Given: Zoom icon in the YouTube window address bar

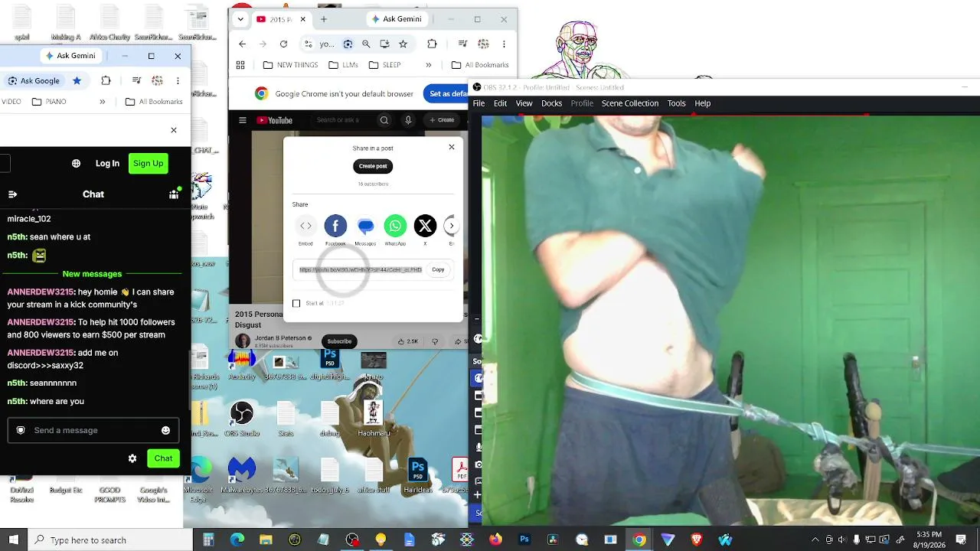Looking at the screenshot, I should (x=366, y=44).
